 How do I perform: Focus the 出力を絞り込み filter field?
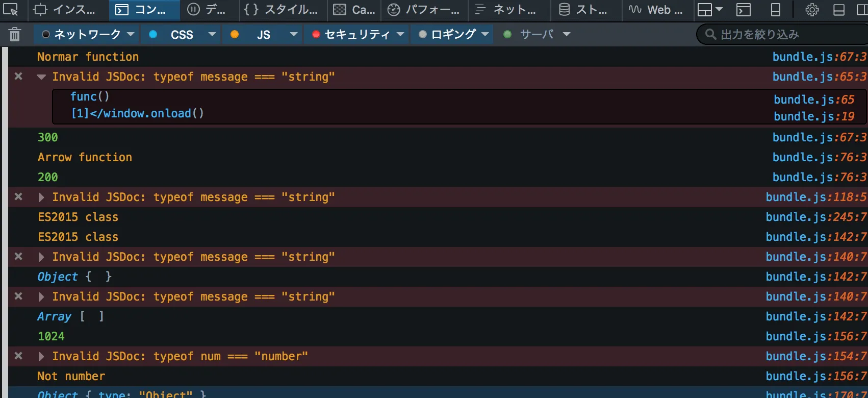[x=783, y=34]
